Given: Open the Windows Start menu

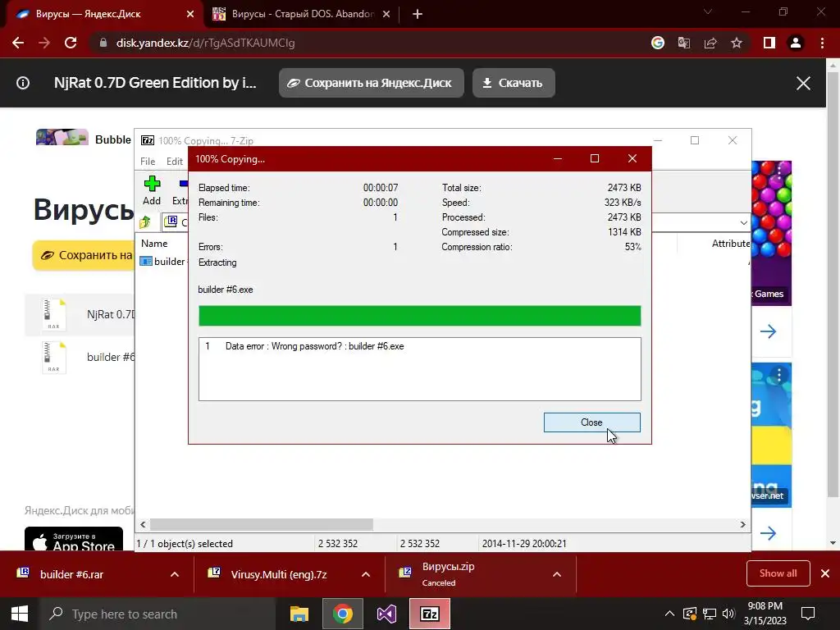Looking at the screenshot, I should pyautogui.click(x=20, y=614).
